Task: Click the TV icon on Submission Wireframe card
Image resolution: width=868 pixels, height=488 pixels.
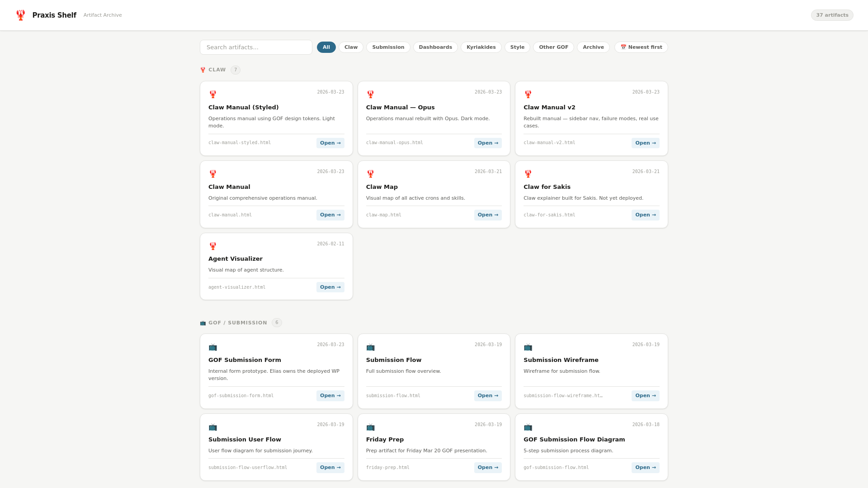Action: 528,347
